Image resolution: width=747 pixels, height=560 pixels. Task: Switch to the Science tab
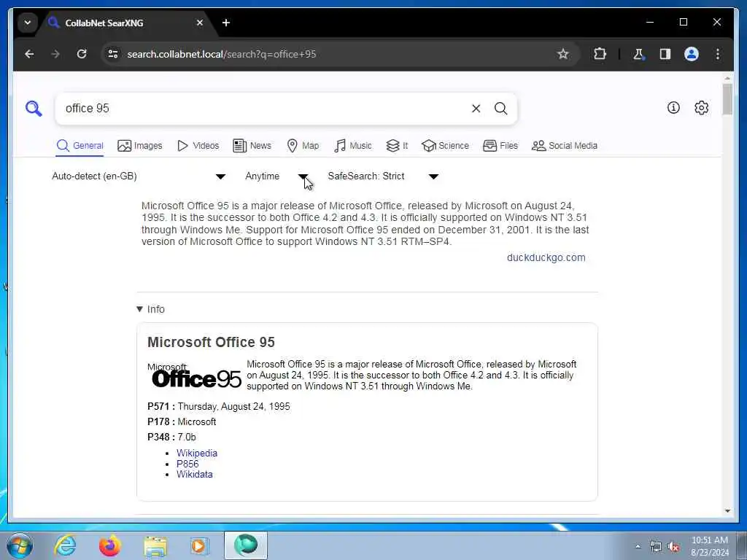[446, 146]
